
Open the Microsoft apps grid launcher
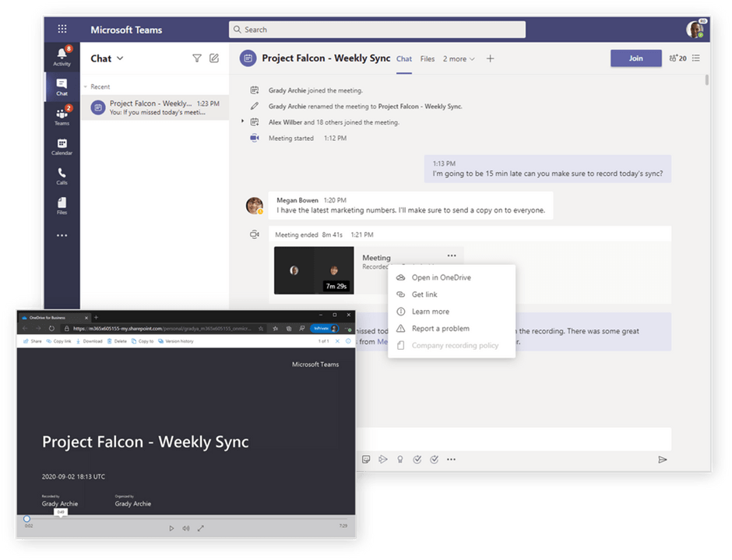[62, 30]
